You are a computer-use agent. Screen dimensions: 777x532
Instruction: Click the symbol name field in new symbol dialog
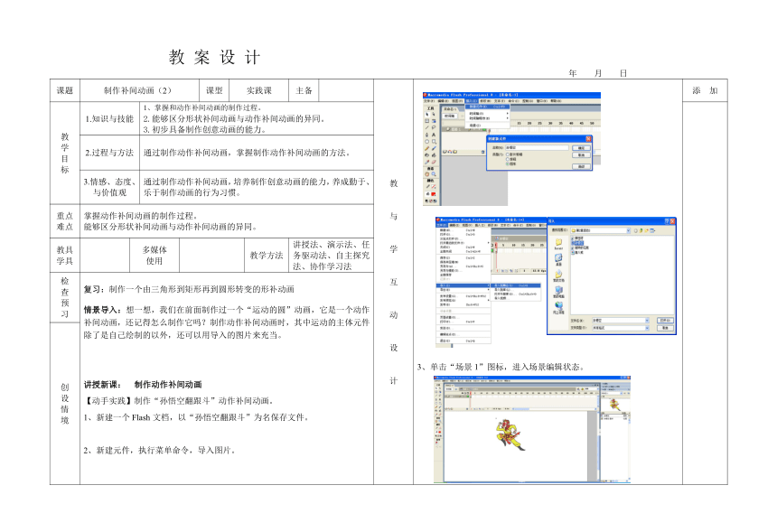pyautogui.click(x=537, y=147)
